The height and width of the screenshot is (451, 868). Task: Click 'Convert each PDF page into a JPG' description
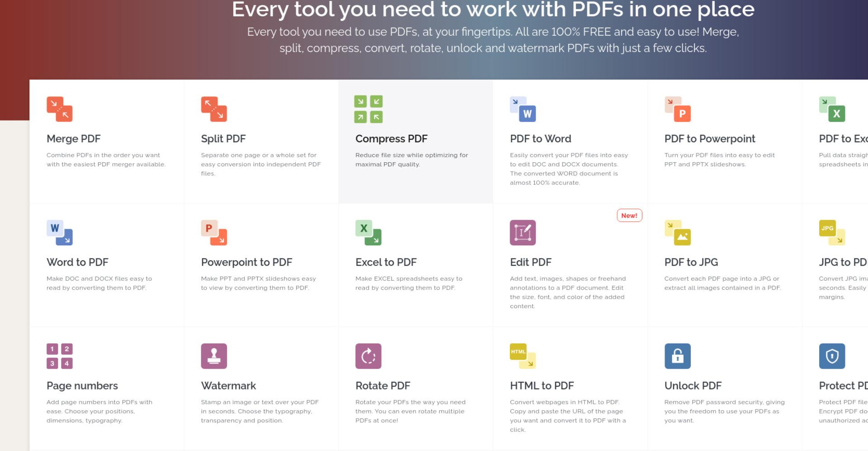722,283
